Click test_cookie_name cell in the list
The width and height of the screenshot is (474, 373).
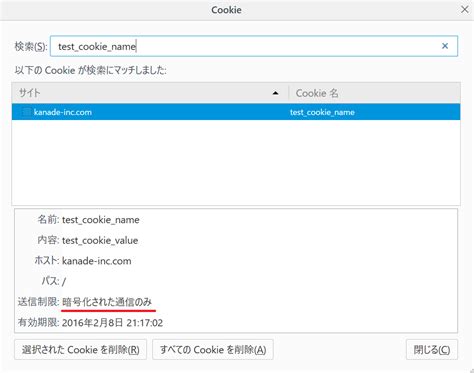click(322, 112)
